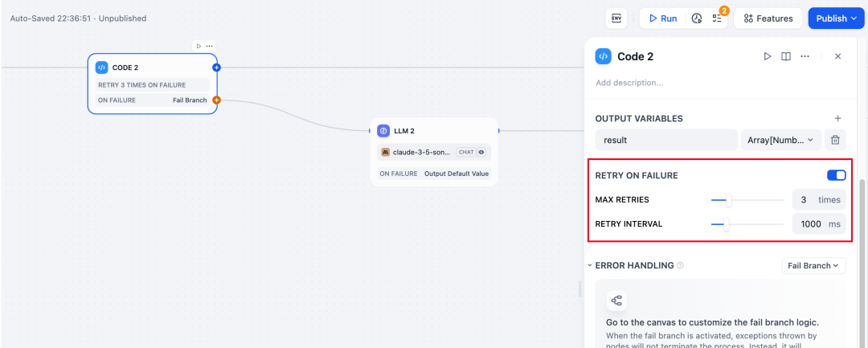868x348 pixels.
Task: Add a new output variable
Action: pyautogui.click(x=838, y=118)
